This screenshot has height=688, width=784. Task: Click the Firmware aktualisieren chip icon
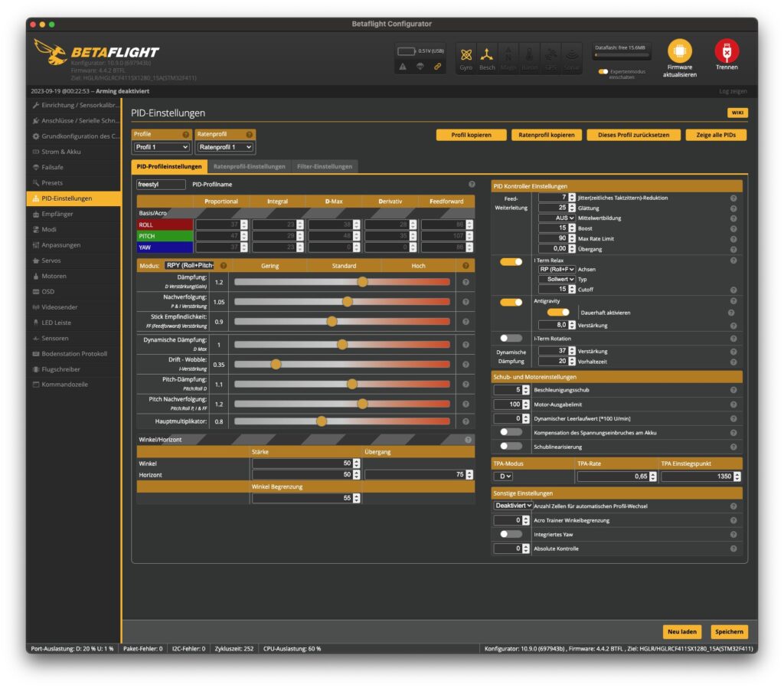click(679, 51)
